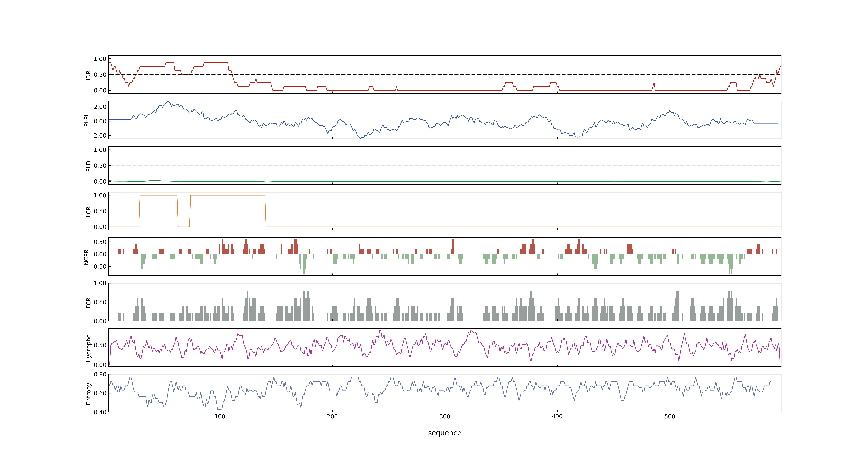This screenshot has width=868, height=463.
Task: Click the 0.50 tick of the FCR panel
Action: (x=100, y=302)
